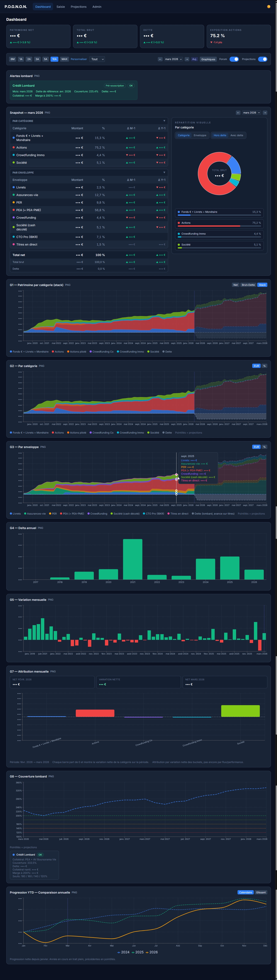Screen dimensions: 277x980
Task: Toggle the theme icon in top-right corner
Action: click(x=269, y=7)
